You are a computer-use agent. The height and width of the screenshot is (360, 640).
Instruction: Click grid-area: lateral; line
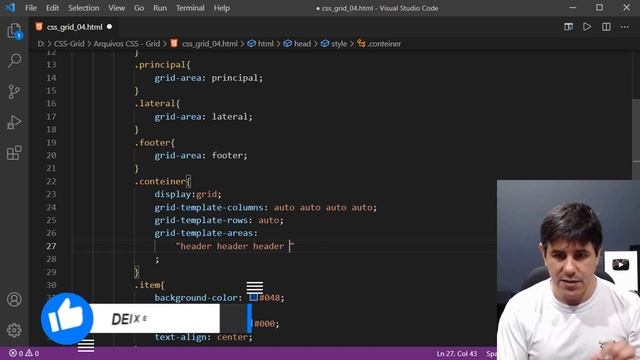click(203, 117)
